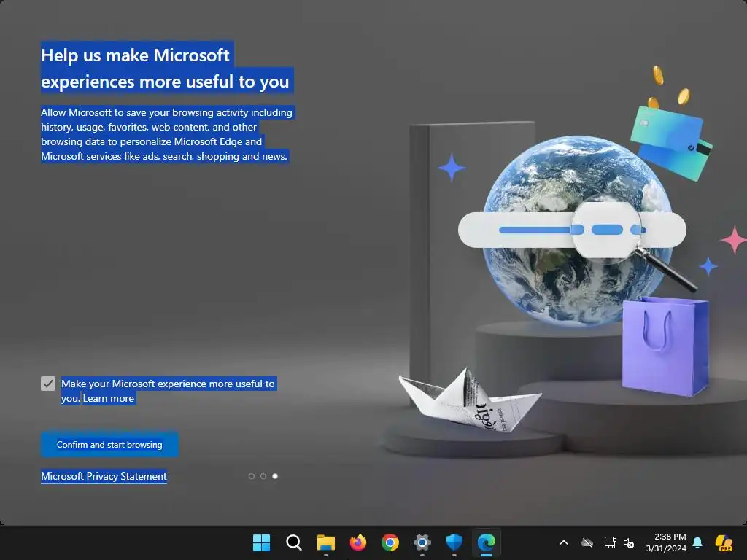Launch File Explorer from taskbar
The height and width of the screenshot is (560, 747).
tap(326, 542)
